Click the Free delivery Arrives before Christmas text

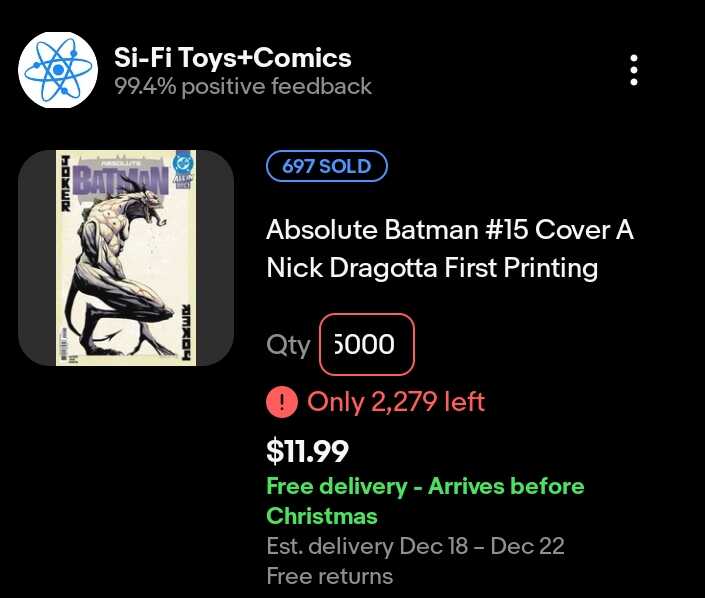point(425,501)
